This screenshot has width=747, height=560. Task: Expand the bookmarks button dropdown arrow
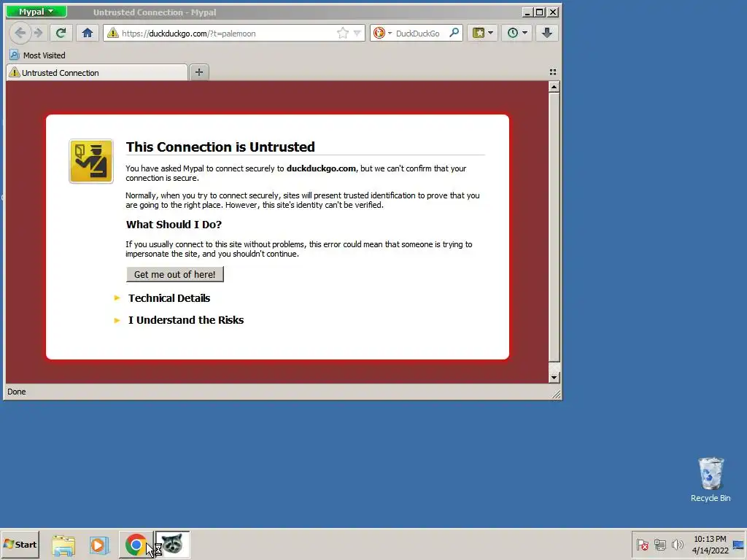[491, 33]
